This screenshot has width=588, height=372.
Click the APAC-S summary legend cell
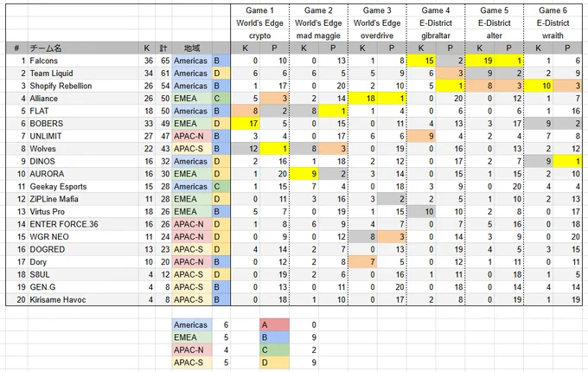point(192,362)
